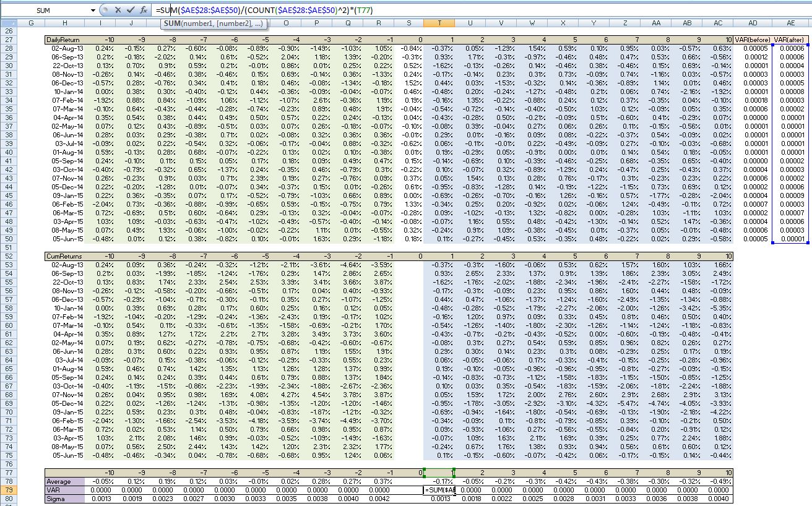
Task: Open Insert Function via fx icon
Action: pos(143,10)
